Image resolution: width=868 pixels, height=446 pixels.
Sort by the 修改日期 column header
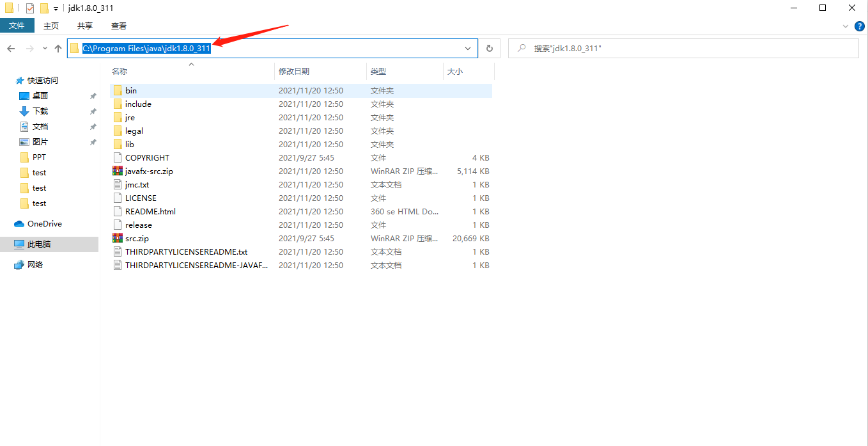[x=321, y=72]
